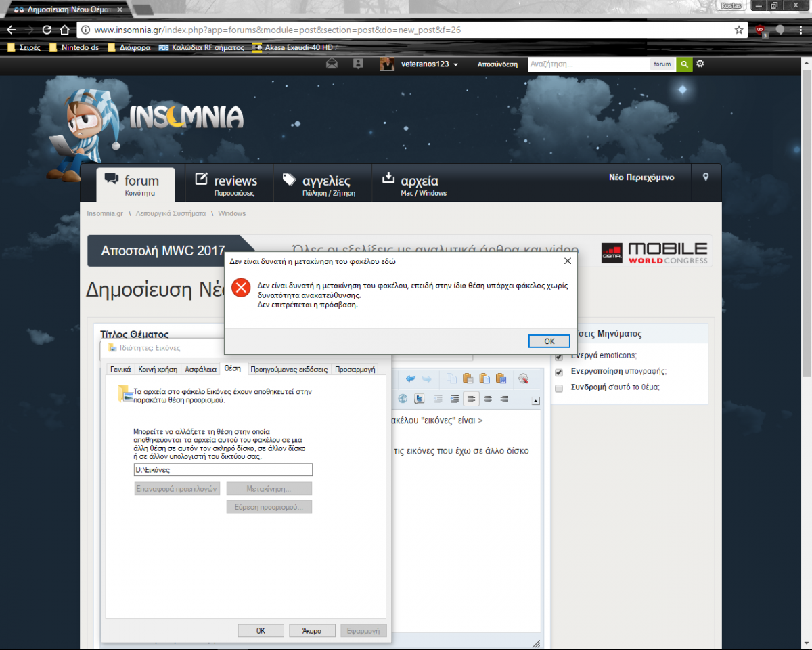Click the green search magnifier button
Viewport: 812px width, 650px height.
[x=685, y=64]
